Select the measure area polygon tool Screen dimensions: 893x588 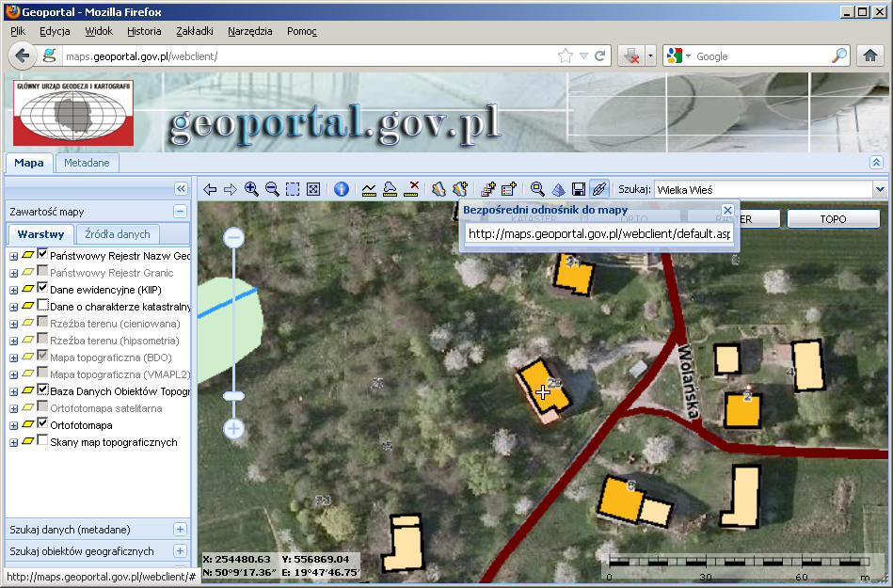(391, 189)
